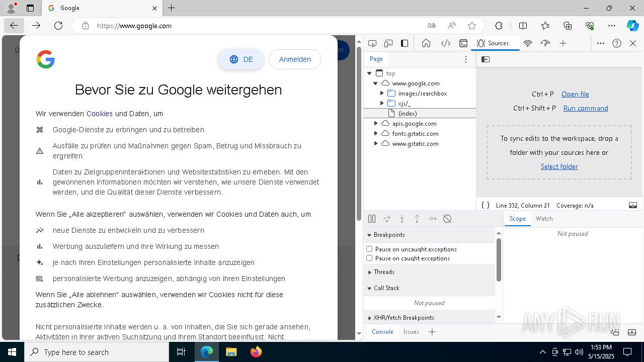Image resolution: width=644 pixels, height=362 pixels.
Task: Open the DE language selector
Action: (241, 59)
